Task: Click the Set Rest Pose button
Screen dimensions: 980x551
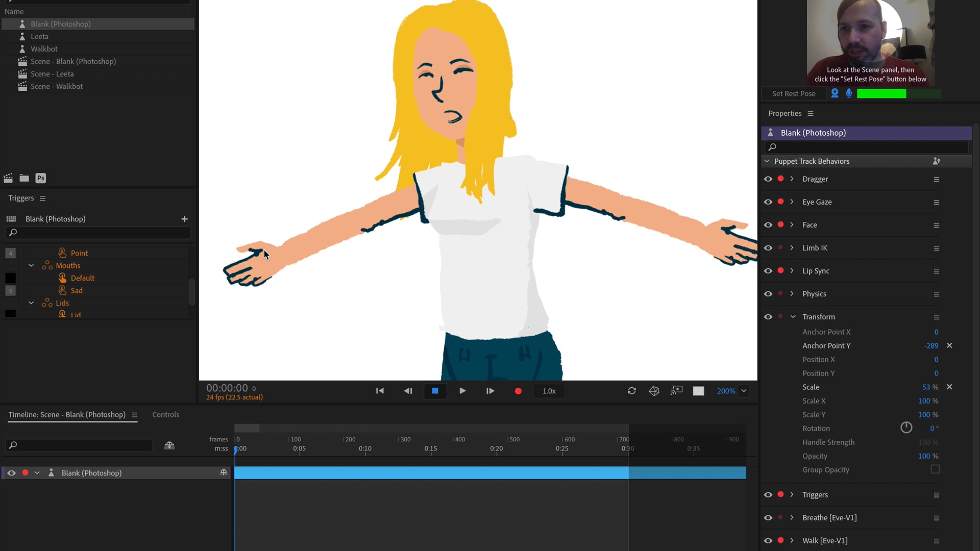Action: [x=794, y=93]
